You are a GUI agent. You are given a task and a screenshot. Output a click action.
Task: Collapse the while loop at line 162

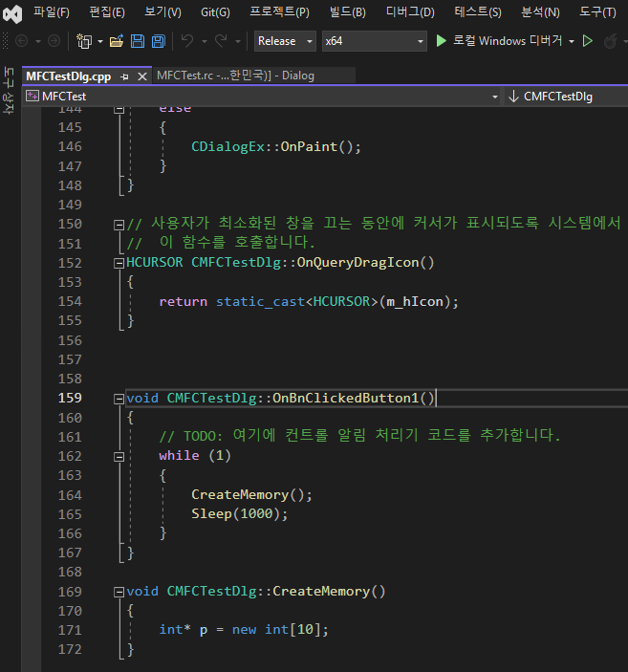pyautogui.click(x=119, y=457)
